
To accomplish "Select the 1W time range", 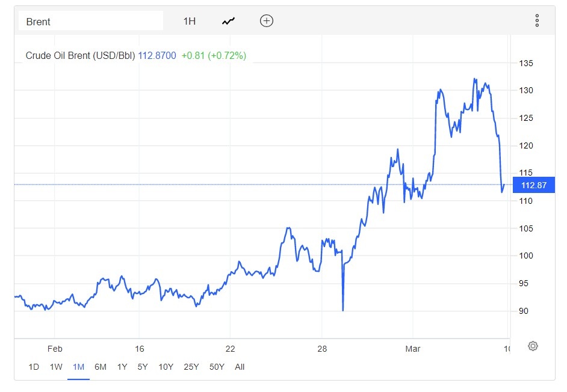I will tap(56, 367).
